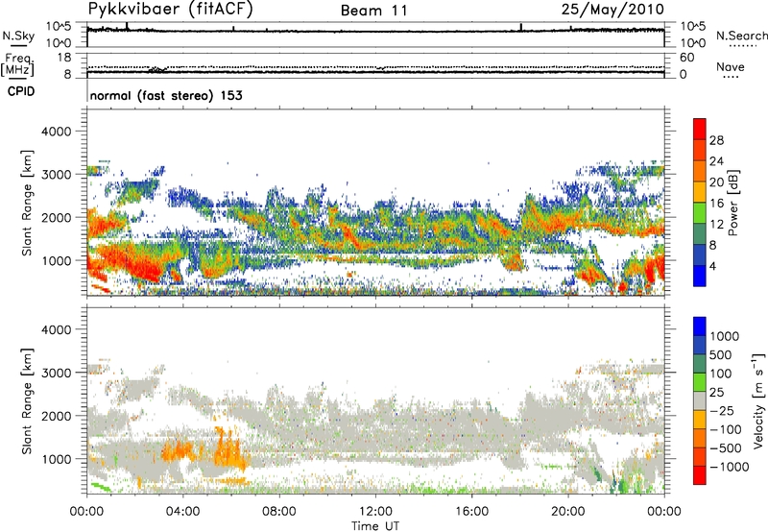Click the noise sky trace in top panel
Viewport: 768px width, 532px height.
coord(375,31)
